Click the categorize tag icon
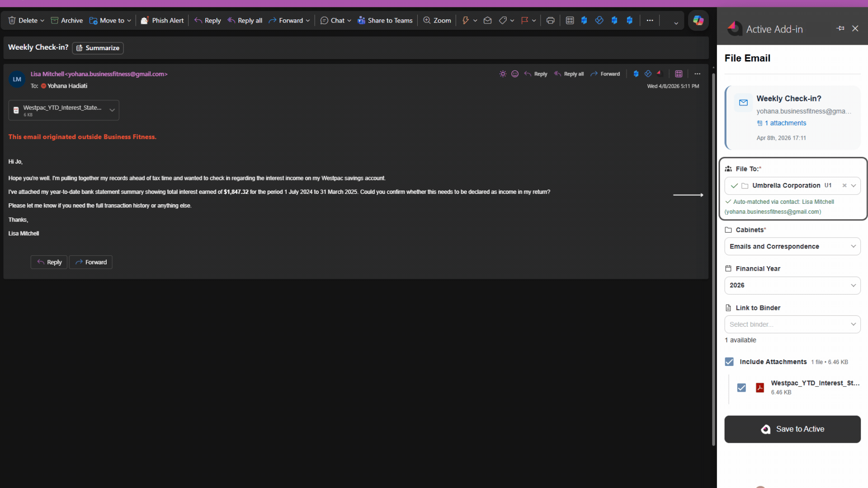The width and height of the screenshot is (868, 488). click(503, 20)
